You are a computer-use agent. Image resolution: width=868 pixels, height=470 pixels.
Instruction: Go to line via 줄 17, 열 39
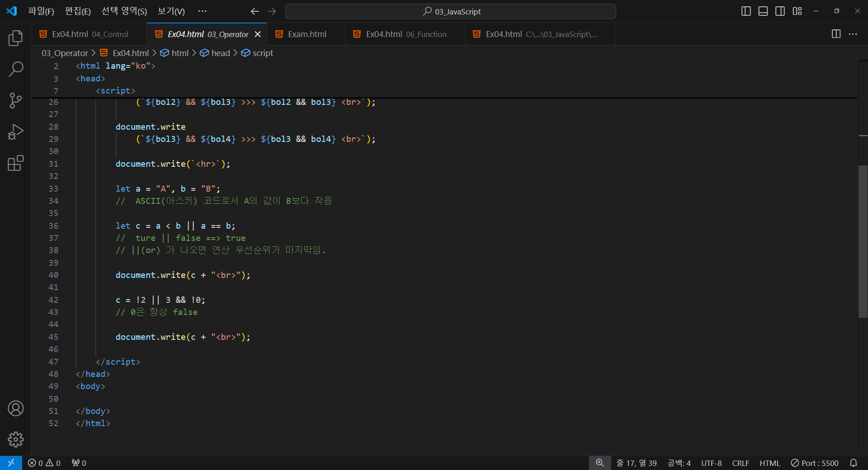tap(637, 463)
